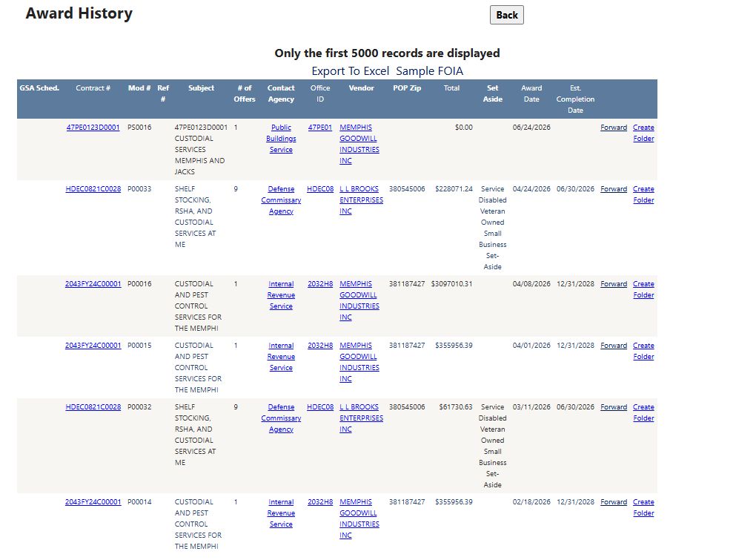Open office HDEC08 in the P00032 row

click(x=320, y=407)
